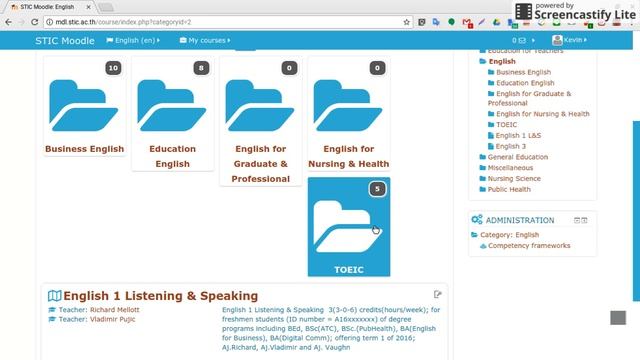
Task: Click Kevin's user avatar
Action: (x=557, y=40)
